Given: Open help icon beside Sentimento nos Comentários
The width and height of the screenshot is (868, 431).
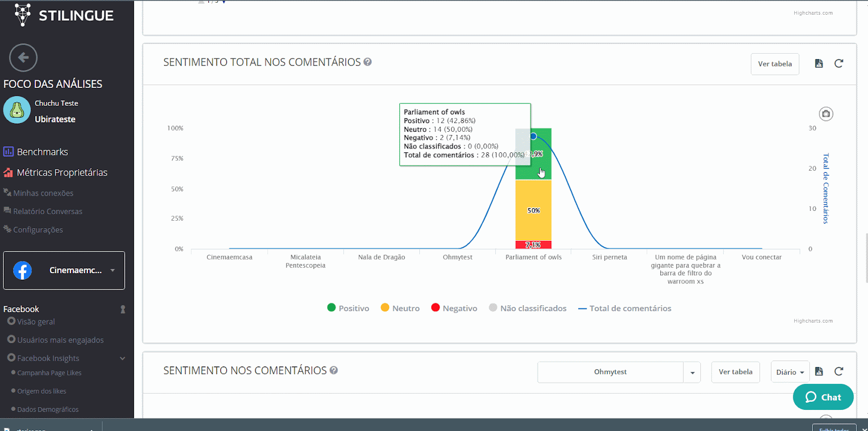Looking at the screenshot, I should pos(334,370).
